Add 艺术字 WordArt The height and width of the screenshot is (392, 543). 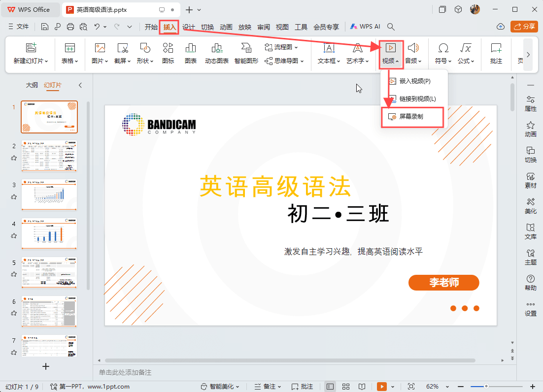coord(357,54)
